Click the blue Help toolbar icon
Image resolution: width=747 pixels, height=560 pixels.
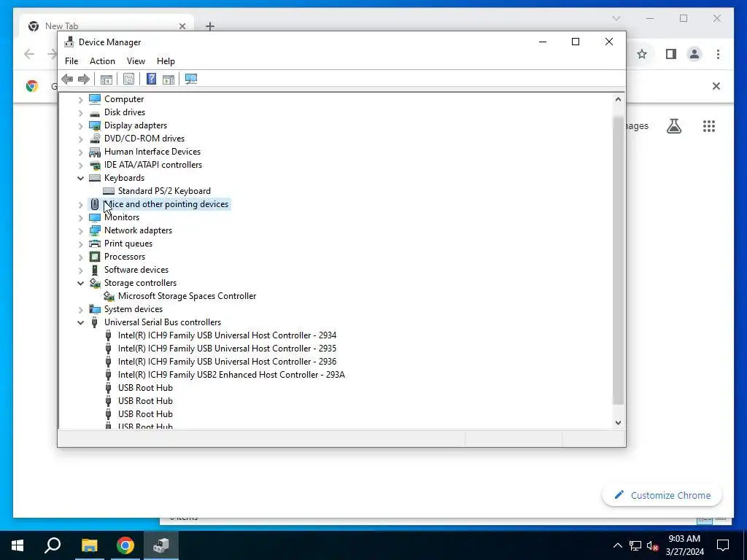151,79
